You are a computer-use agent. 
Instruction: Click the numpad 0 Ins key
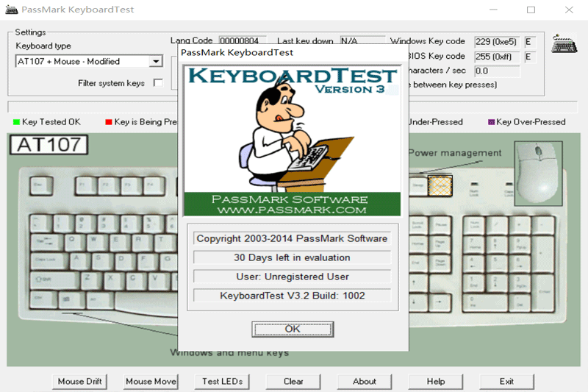click(486, 302)
